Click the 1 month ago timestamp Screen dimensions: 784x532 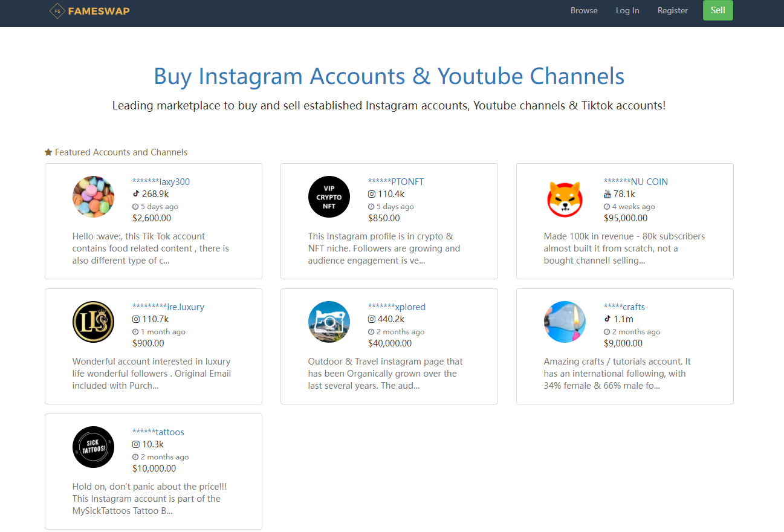click(163, 332)
